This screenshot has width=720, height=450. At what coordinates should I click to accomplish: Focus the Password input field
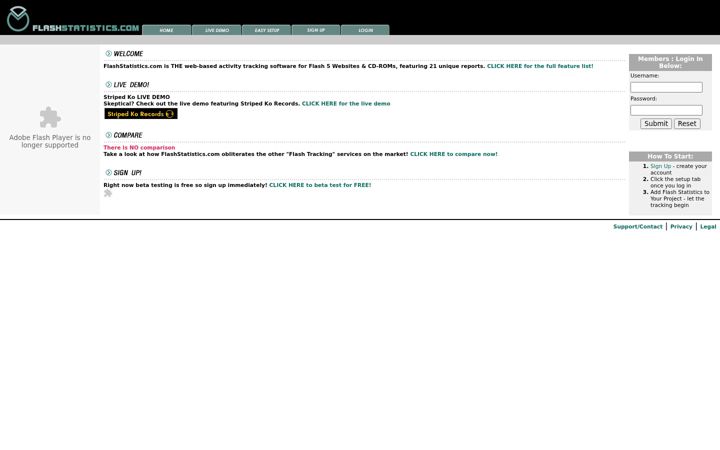click(x=666, y=110)
